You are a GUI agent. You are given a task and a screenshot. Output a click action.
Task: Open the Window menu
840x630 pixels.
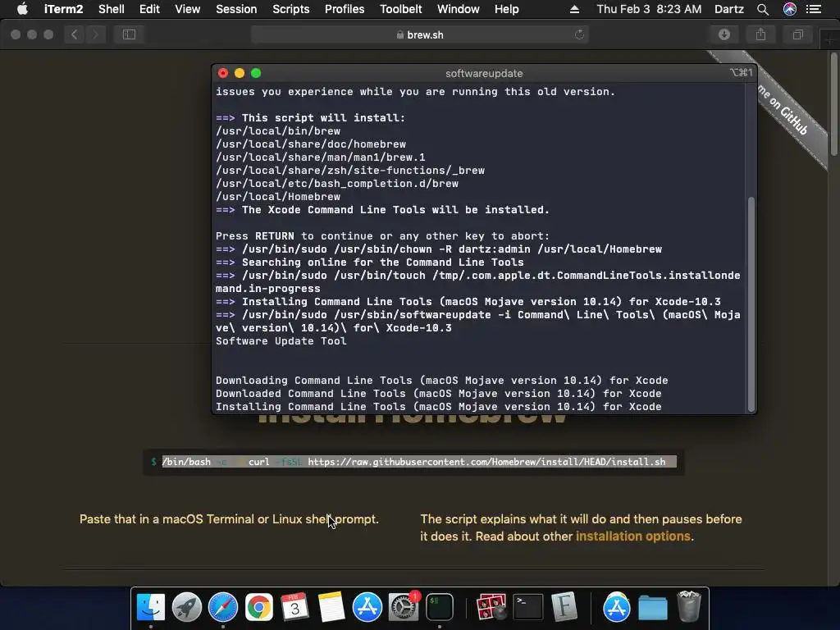point(458,9)
